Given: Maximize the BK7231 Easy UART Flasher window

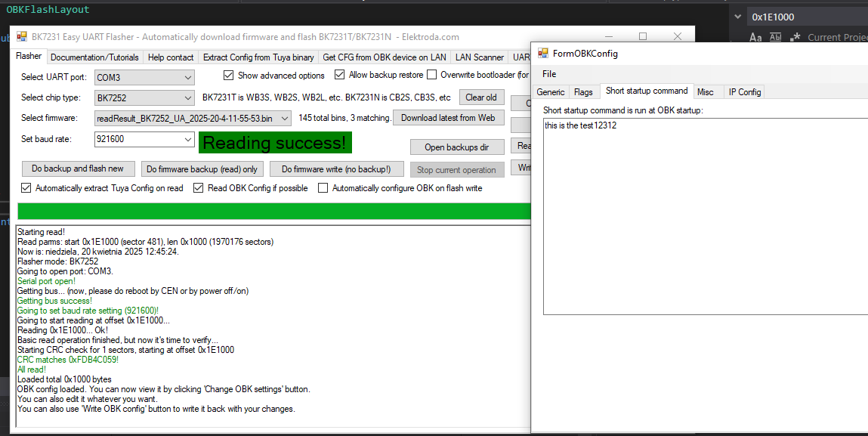Looking at the screenshot, I should click(x=643, y=36).
